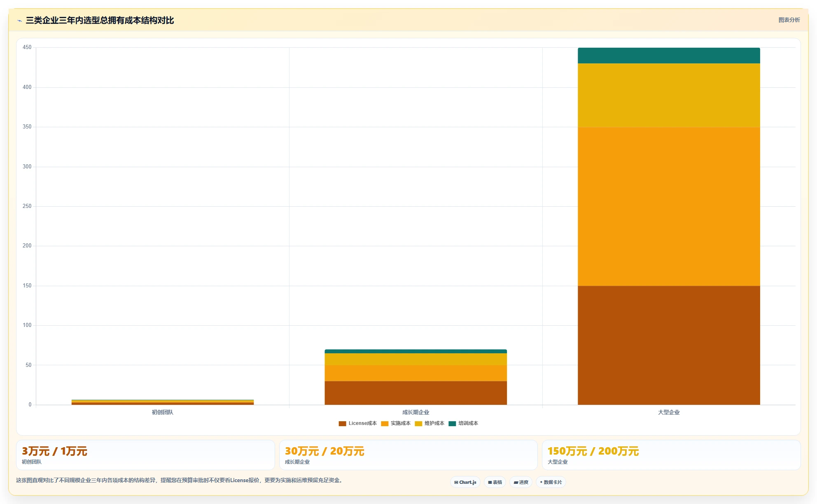
Task: Open the 成长期企业 data card
Action: coord(408,455)
